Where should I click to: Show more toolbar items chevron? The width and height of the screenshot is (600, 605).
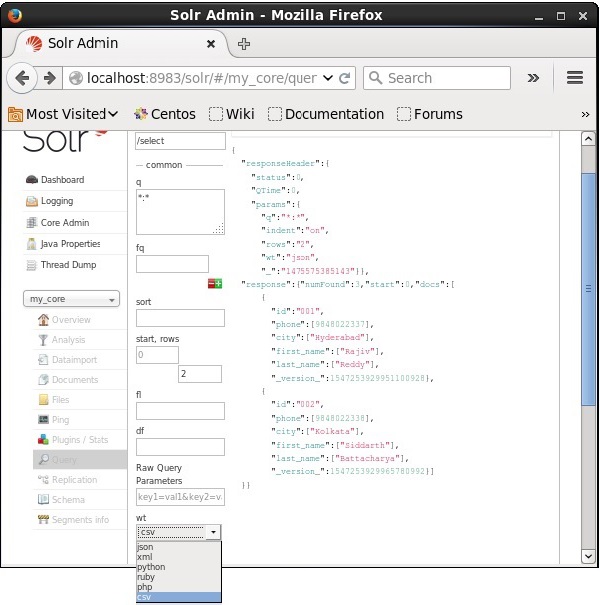pos(533,78)
